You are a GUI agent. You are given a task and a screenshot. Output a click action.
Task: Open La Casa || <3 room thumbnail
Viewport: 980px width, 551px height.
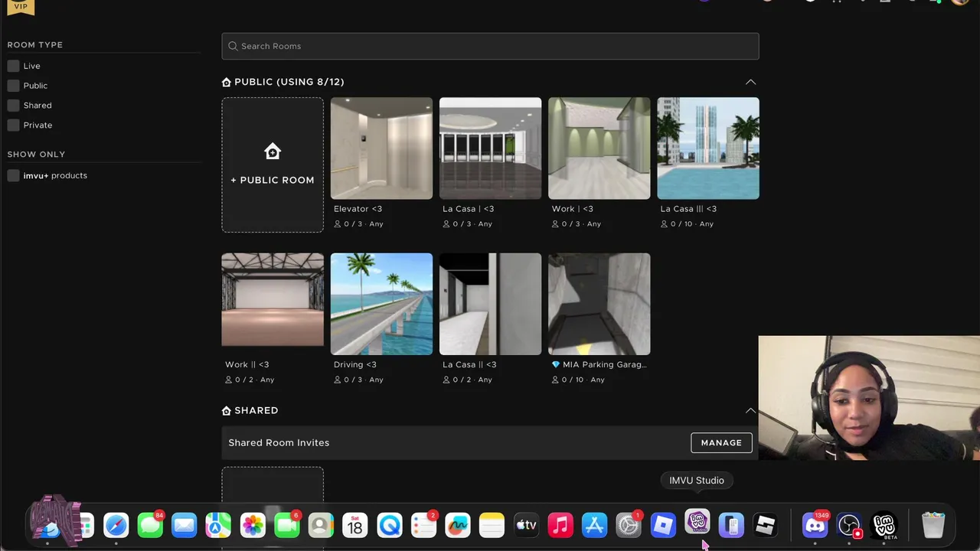pos(490,304)
